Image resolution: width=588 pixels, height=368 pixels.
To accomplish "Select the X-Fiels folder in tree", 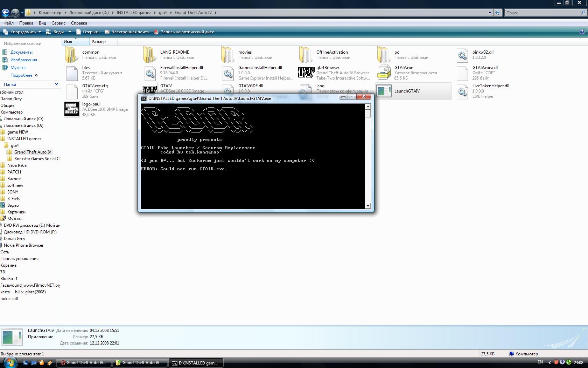I will pyautogui.click(x=13, y=199).
